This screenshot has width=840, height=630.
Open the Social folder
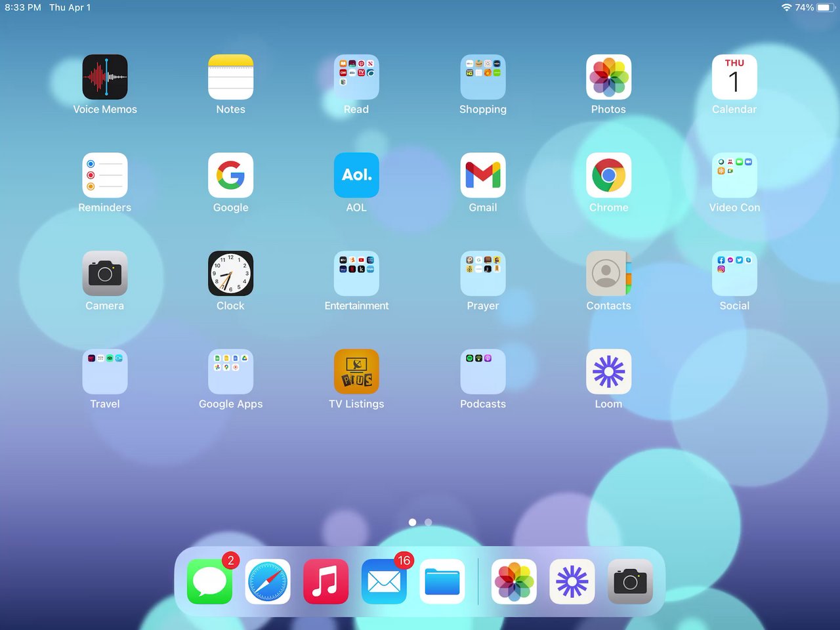pyautogui.click(x=734, y=273)
